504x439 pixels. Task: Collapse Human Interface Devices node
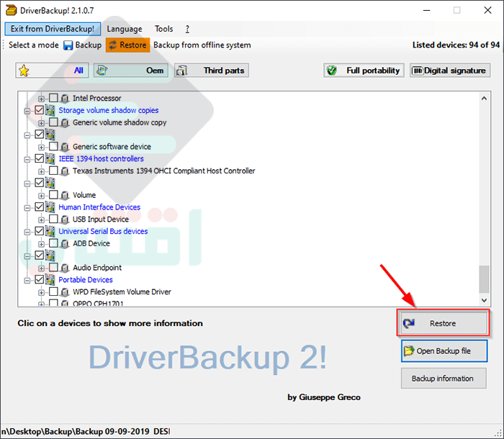click(27, 208)
